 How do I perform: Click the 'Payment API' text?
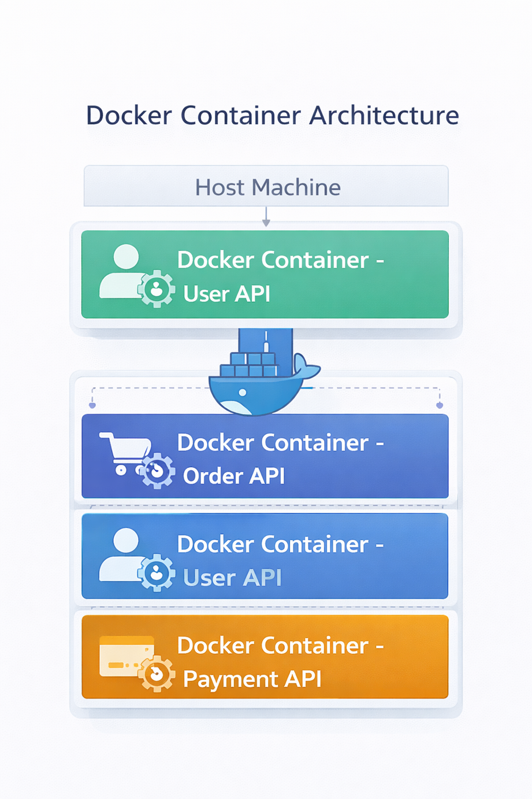252,679
